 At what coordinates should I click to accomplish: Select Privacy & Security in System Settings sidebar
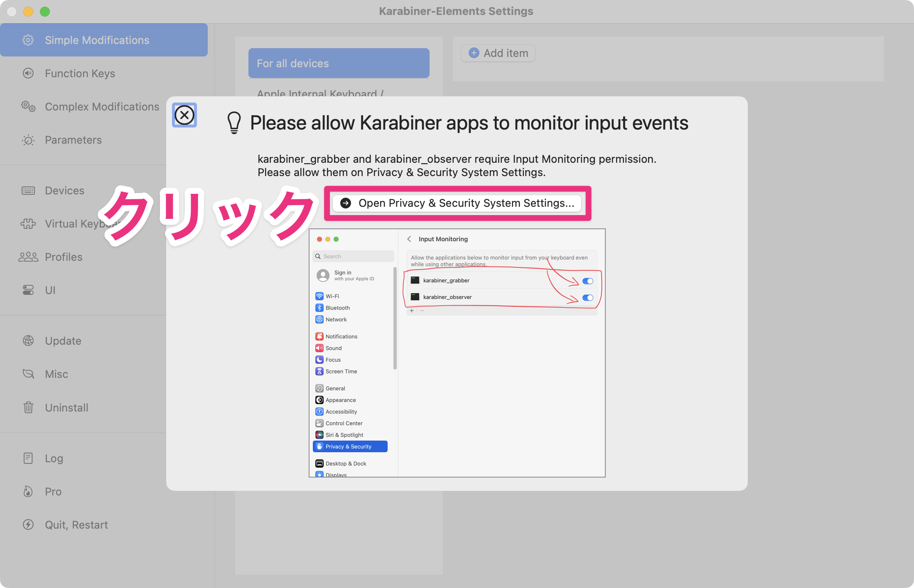[350, 446]
